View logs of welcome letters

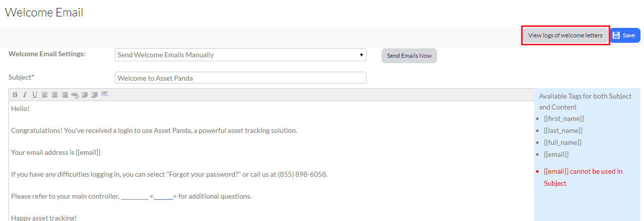565,35
